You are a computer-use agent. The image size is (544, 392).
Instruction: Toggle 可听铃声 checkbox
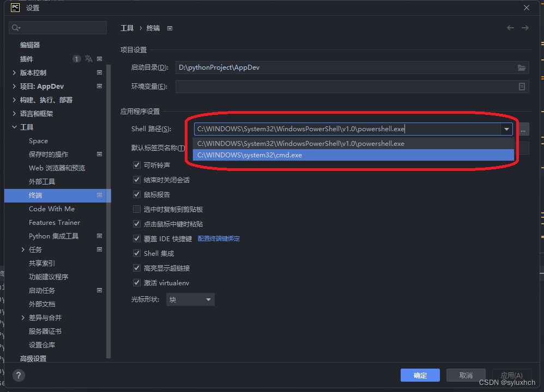click(x=137, y=165)
